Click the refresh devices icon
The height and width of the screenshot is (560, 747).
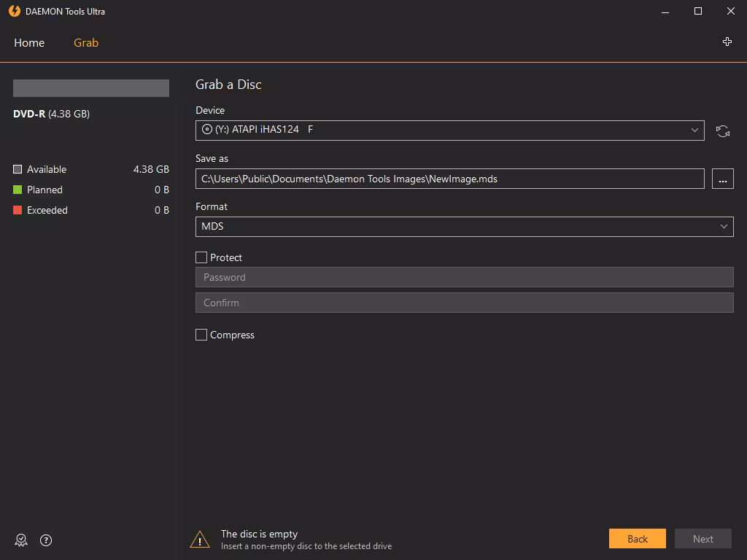click(722, 131)
